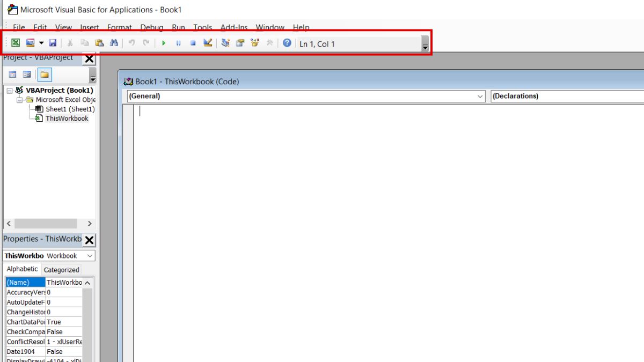This screenshot has height=362, width=644.
Task: Click the Toolbox hammer-and-wrench icon
Action: click(x=269, y=43)
